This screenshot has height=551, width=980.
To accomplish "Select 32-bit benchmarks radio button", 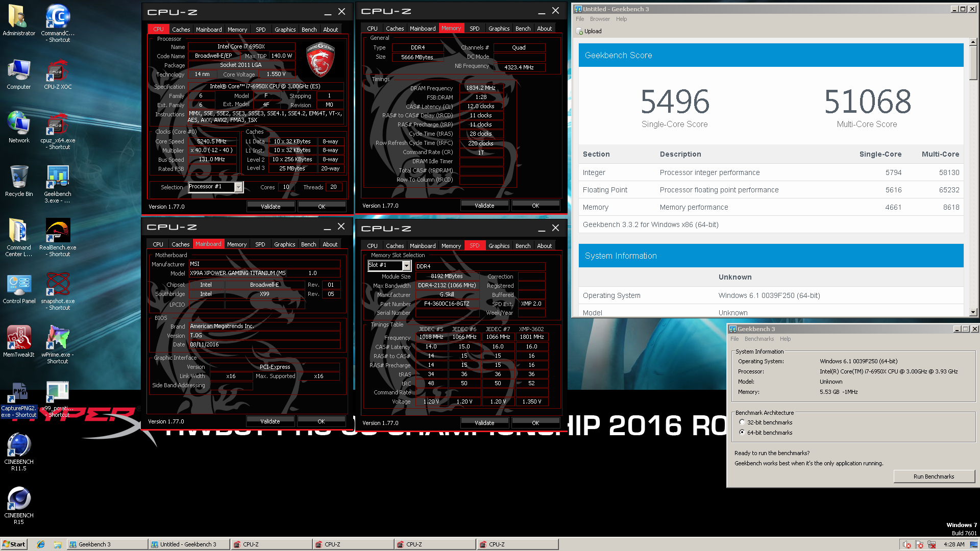I will point(742,422).
